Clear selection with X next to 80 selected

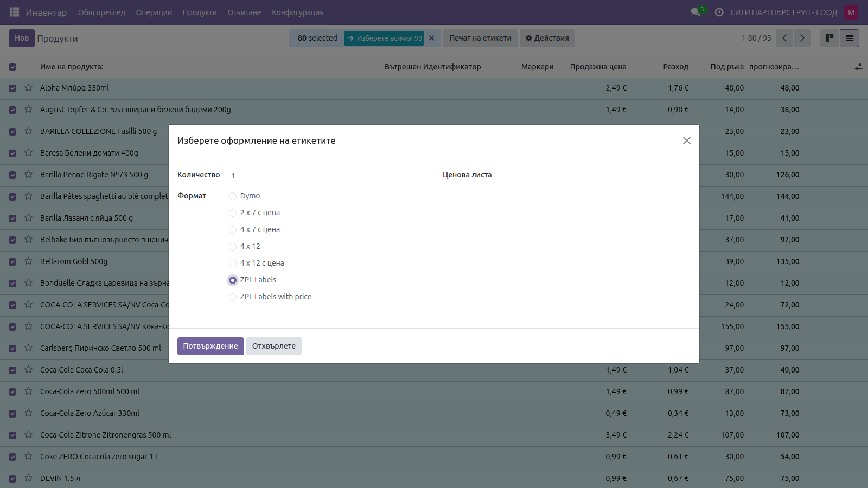point(432,38)
